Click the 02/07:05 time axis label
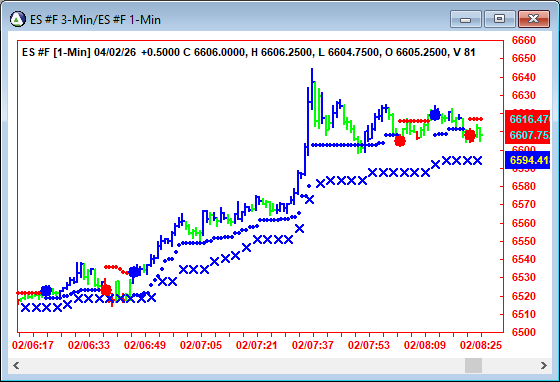The height and width of the screenshot is (382, 560). click(201, 345)
